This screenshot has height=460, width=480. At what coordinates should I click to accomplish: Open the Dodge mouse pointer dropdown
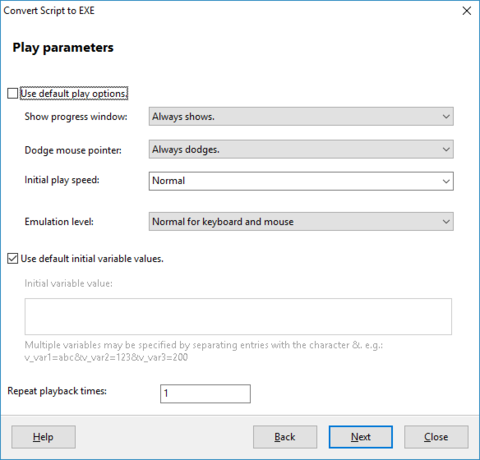(301, 149)
